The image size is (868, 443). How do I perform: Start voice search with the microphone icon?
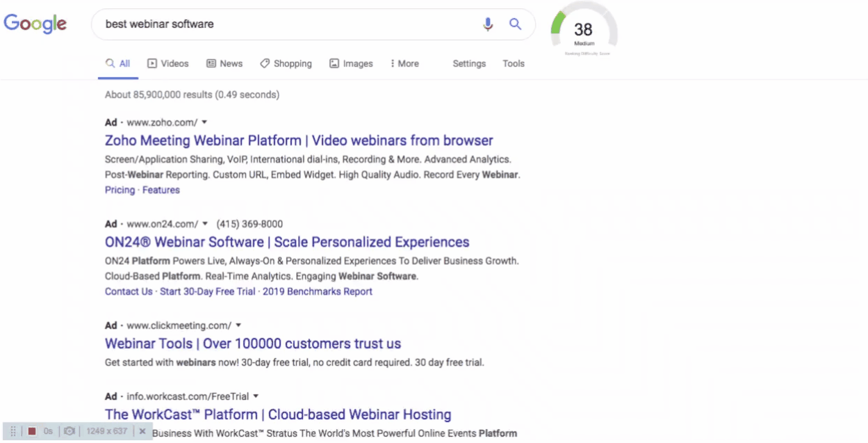point(488,24)
